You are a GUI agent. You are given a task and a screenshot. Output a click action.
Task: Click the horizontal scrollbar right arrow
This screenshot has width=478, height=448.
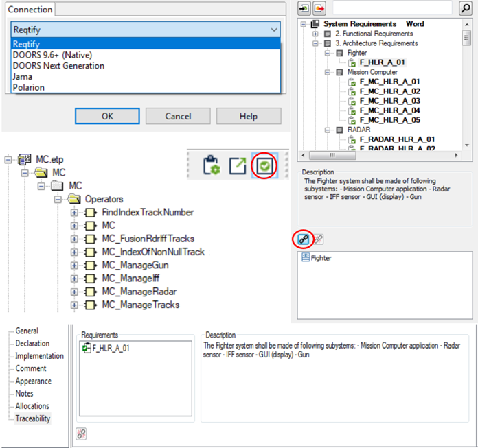click(x=456, y=155)
